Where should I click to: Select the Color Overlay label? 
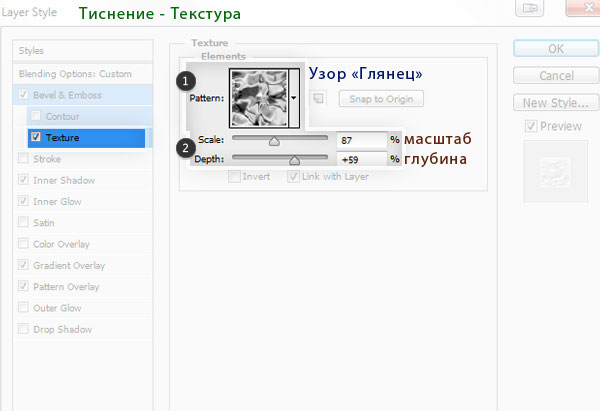point(61,244)
